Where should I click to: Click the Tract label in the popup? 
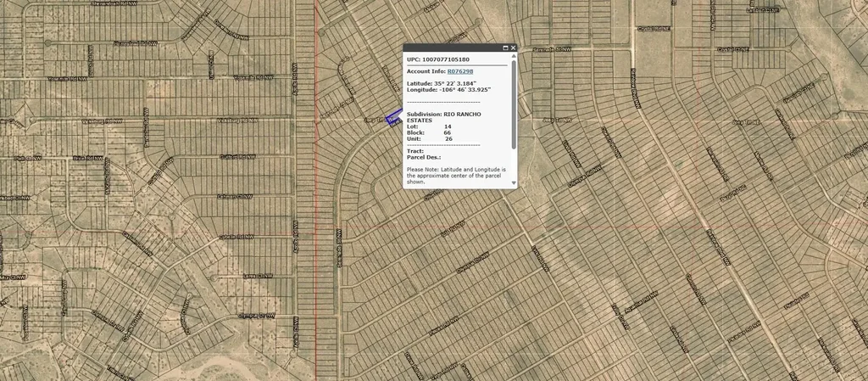coord(415,151)
